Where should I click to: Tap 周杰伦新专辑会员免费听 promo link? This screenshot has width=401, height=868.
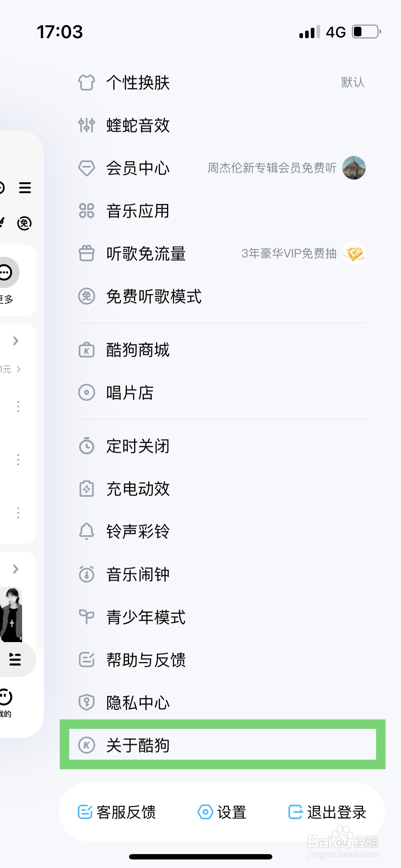point(272,168)
